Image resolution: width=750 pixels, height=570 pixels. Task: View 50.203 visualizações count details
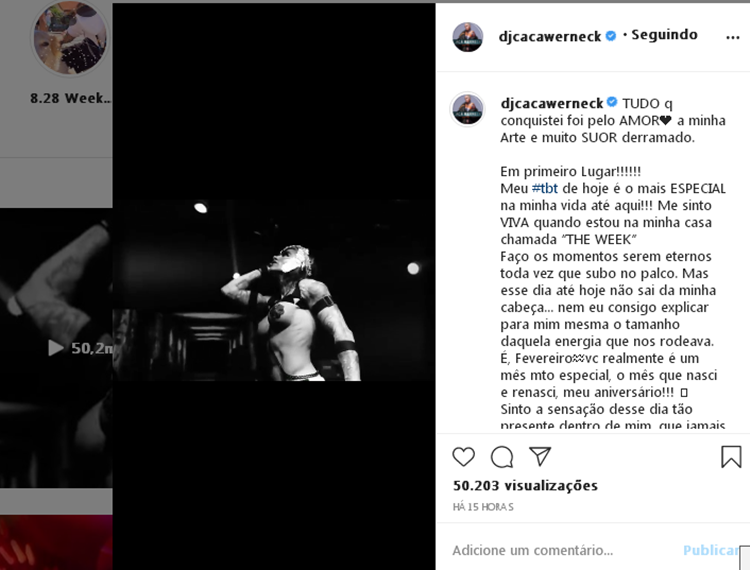(525, 486)
